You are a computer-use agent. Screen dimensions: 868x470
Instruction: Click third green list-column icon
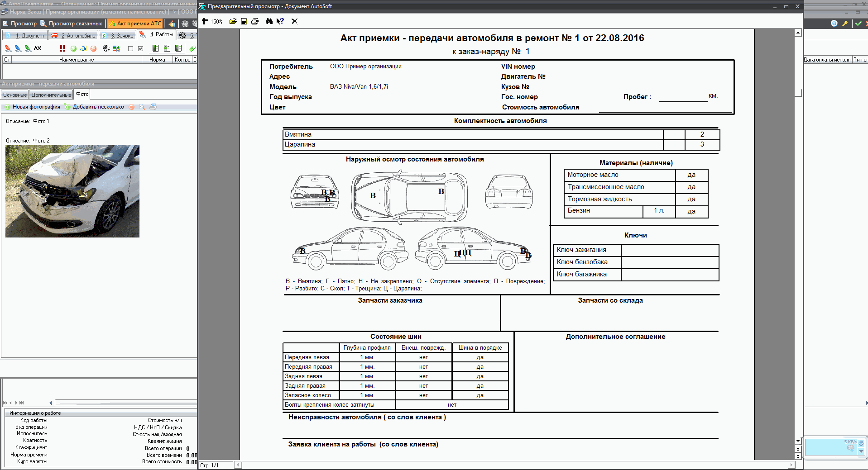tap(178, 48)
